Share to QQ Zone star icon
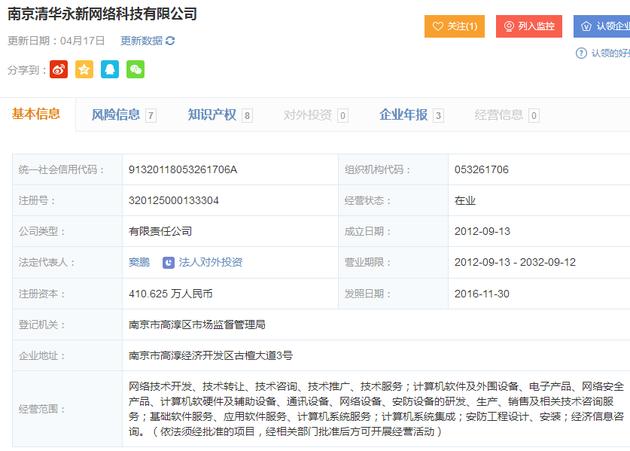The width and height of the screenshot is (630, 451). click(x=84, y=69)
